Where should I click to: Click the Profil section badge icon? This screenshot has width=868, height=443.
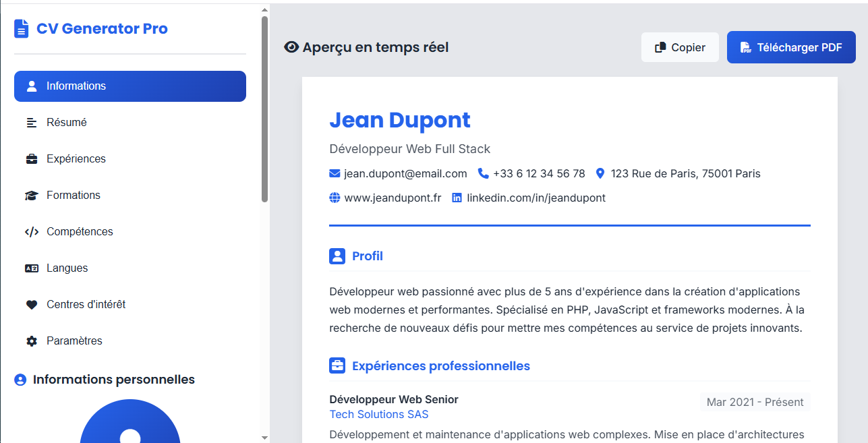[x=337, y=256]
